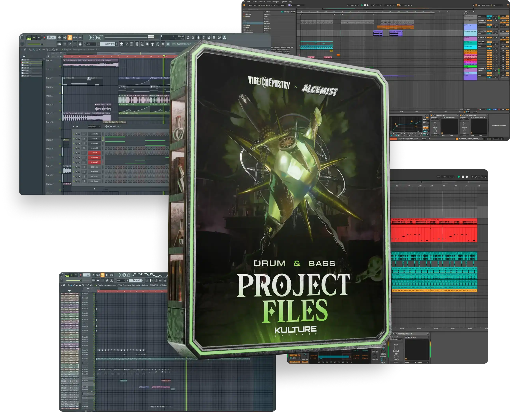Click the speech bubble chat icon
The height and width of the screenshot is (420, 510).
(x=219, y=37)
